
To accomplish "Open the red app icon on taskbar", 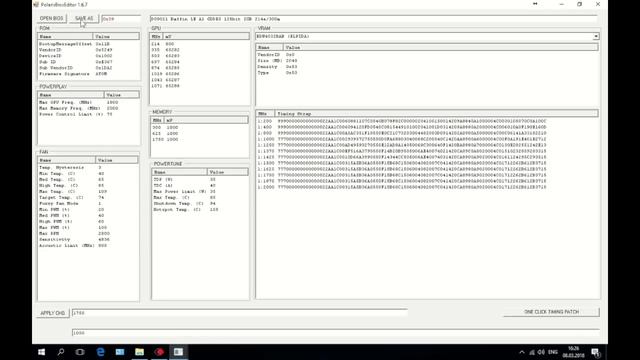I will (x=159, y=352).
